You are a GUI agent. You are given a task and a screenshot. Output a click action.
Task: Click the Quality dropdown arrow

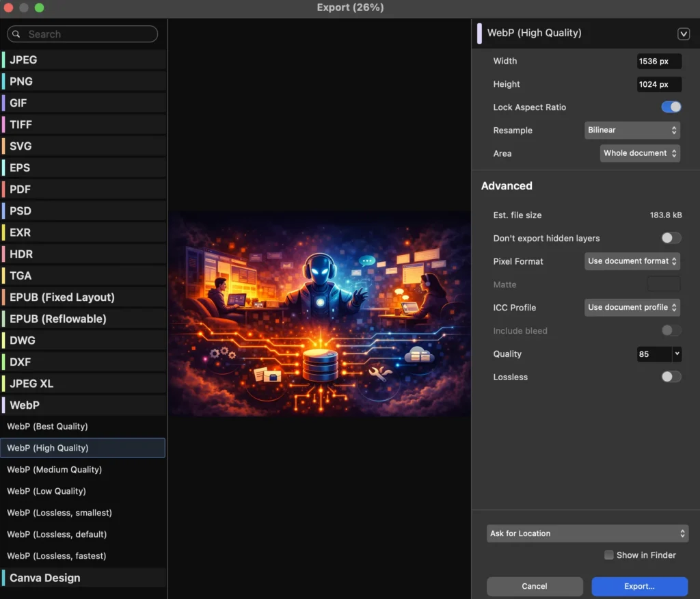click(x=677, y=354)
